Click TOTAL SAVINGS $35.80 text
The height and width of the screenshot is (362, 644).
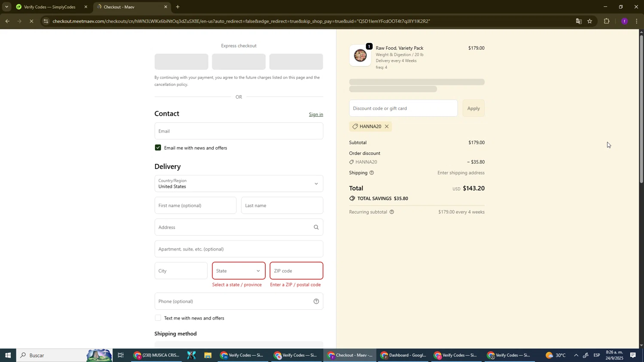(383, 199)
